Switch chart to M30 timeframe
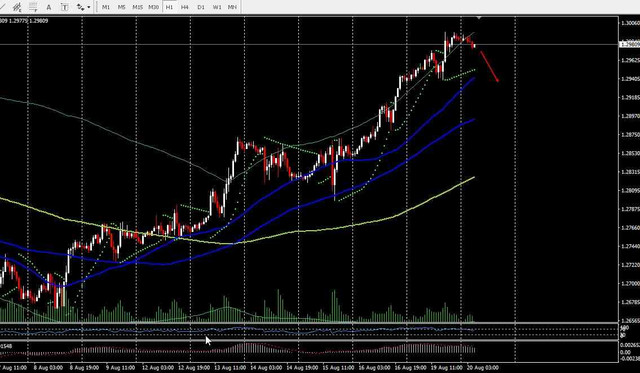 [x=153, y=7]
